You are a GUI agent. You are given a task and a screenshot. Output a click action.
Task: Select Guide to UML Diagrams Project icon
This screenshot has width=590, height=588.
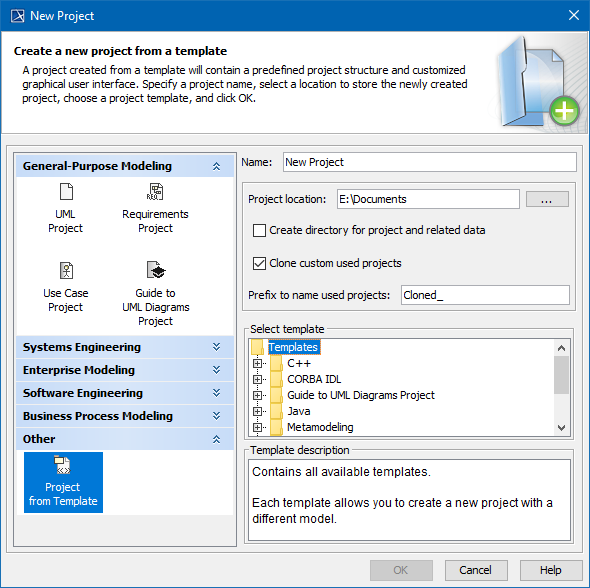click(x=156, y=270)
